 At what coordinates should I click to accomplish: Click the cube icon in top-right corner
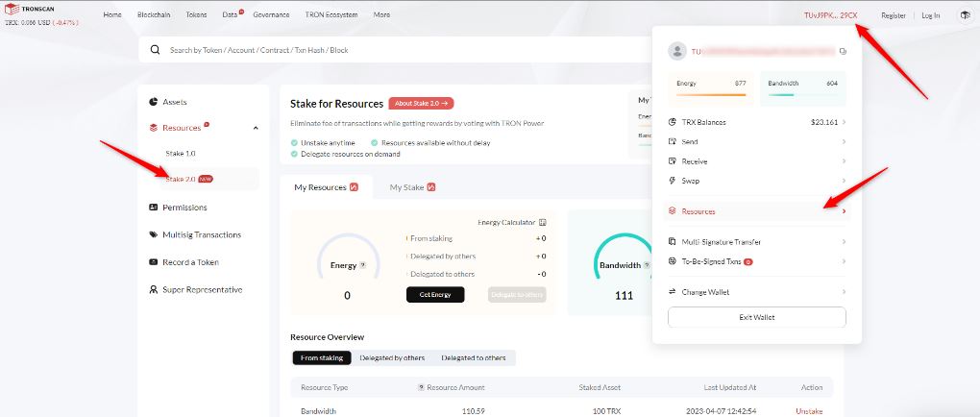pyautogui.click(x=965, y=15)
